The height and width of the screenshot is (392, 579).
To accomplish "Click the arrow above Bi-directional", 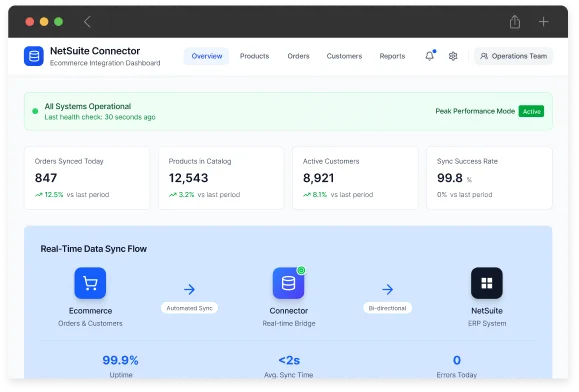I will click(x=387, y=289).
